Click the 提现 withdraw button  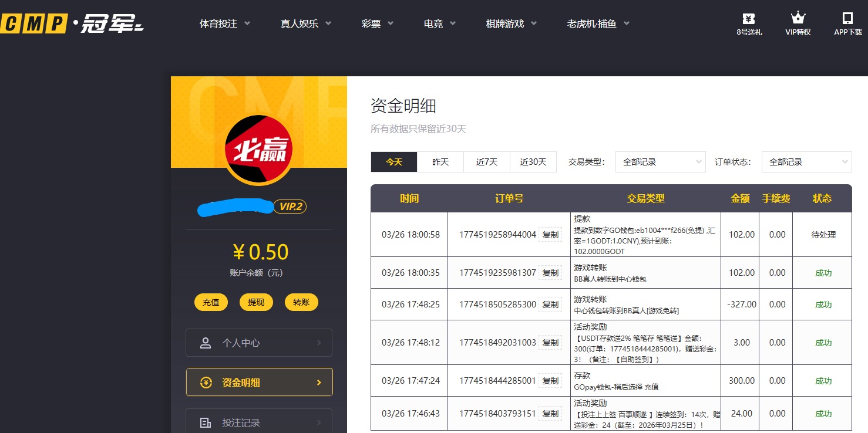[x=256, y=302]
